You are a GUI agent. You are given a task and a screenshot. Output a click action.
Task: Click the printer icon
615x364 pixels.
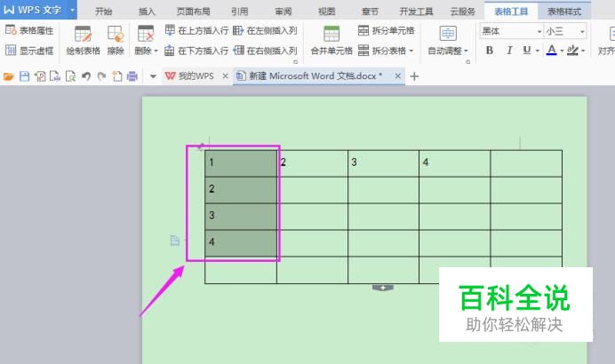(x=132, y=76)
